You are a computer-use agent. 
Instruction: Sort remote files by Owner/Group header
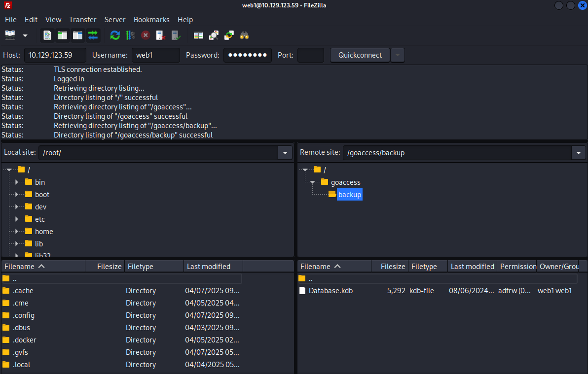point(557,267)
